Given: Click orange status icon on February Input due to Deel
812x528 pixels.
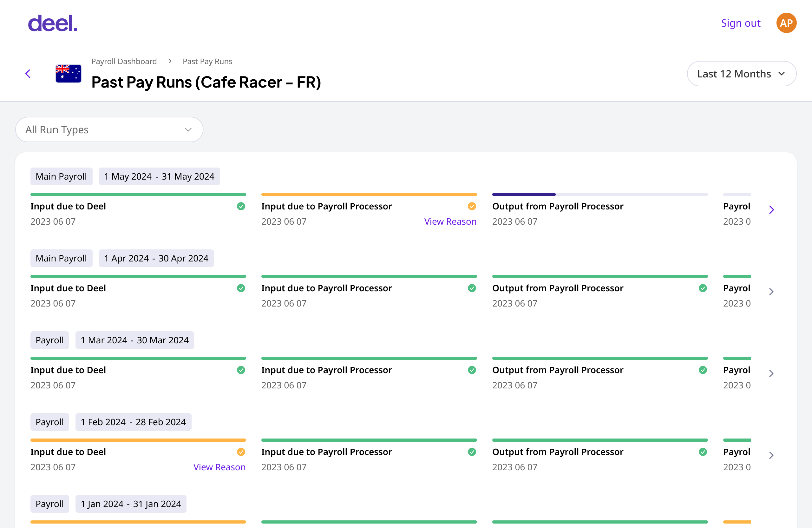Looking at the screenshot, I should [x=241, y=452].
